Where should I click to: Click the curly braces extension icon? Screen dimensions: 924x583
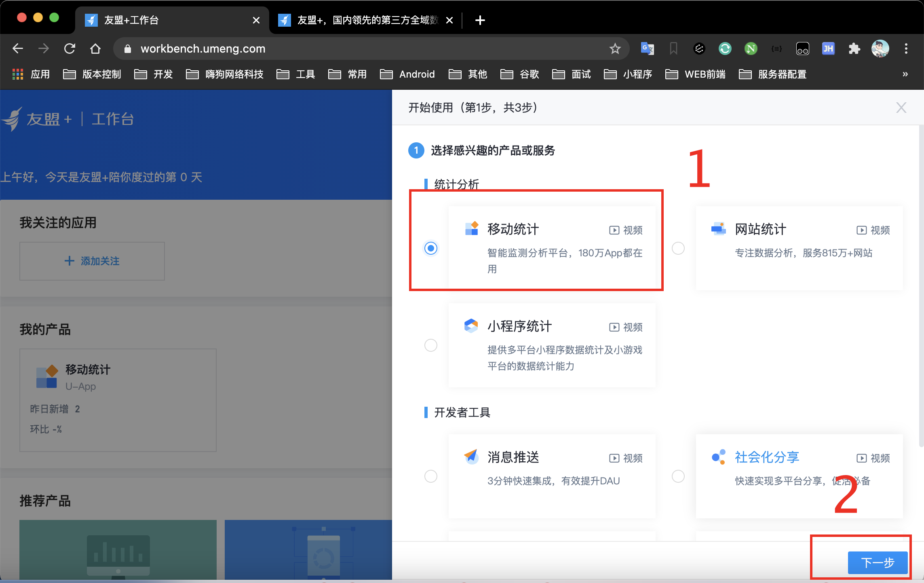pos(776,49)
